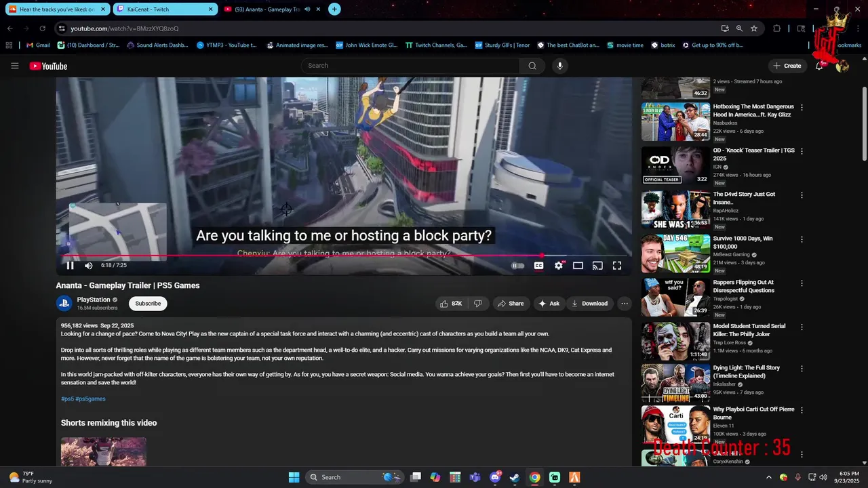The image size is (868, 488).
Task: Open the short remixing this video thumbnail
Action: point(104,451)
